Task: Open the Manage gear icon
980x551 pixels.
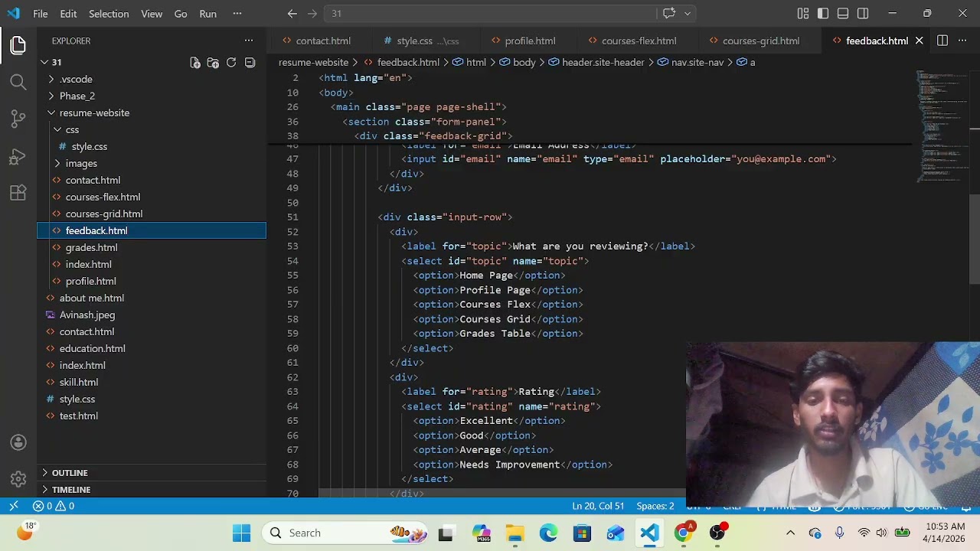Action: point(18,480)
